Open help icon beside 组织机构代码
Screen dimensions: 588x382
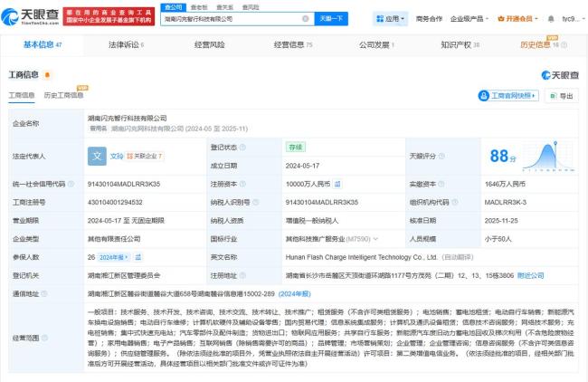(454, 202)
